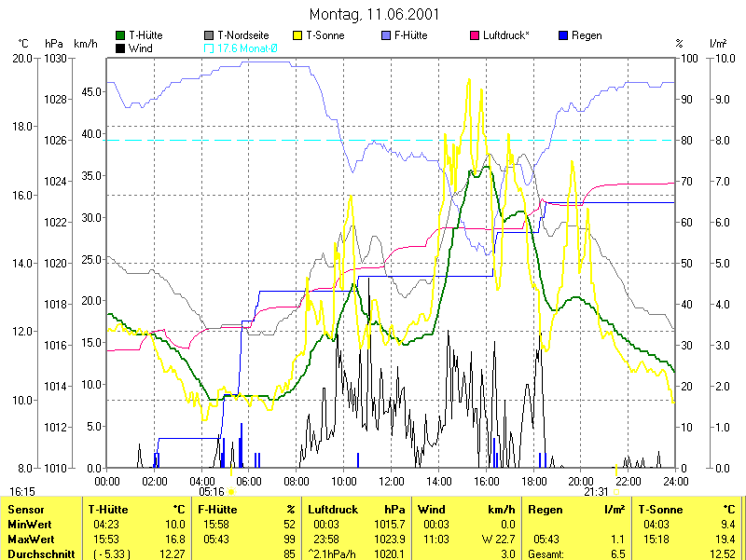The width and height of the screenshot is (746, 560).
Task: Click the yellow T-Sonne legend swatch
Action: click(298, 35)
